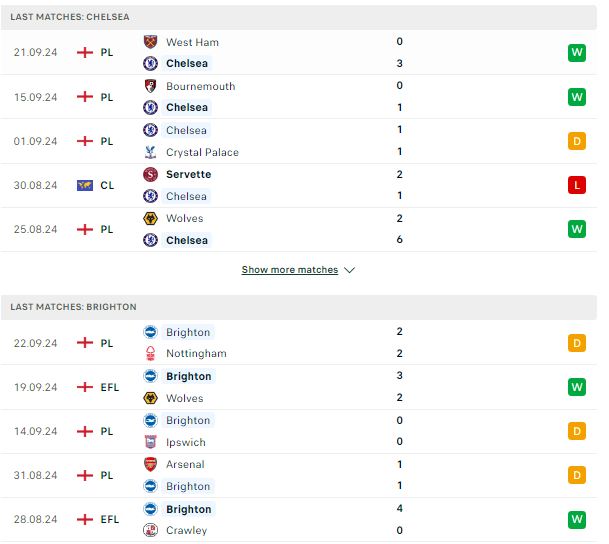This screenshot has width=609, height=544.
Task: Open the Show more matches link
Action: tap(290, 269)
